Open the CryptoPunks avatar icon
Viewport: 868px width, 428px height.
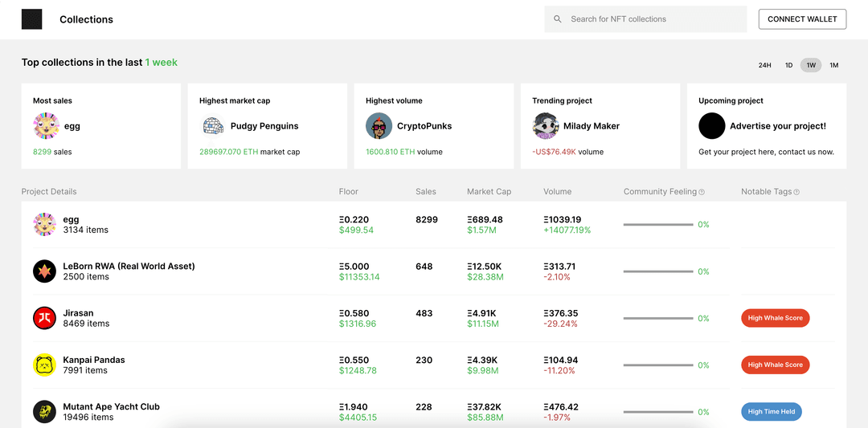tap(379, 126)
